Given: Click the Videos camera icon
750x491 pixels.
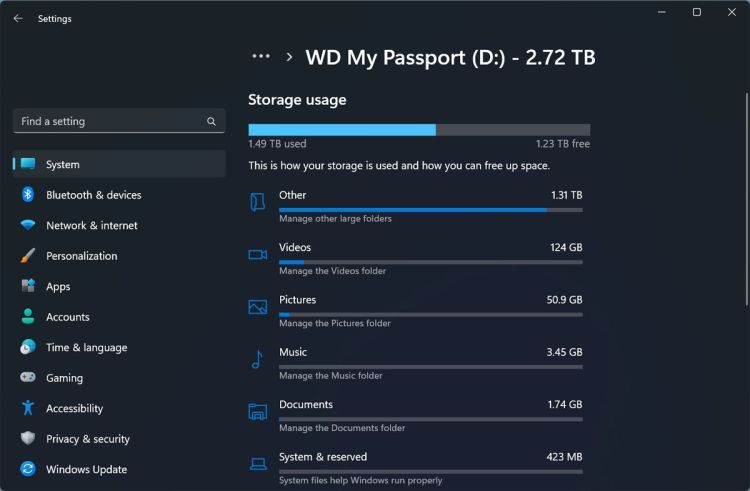Looking at the screenshot, I should pyautogui.click(x=258, y=255).
